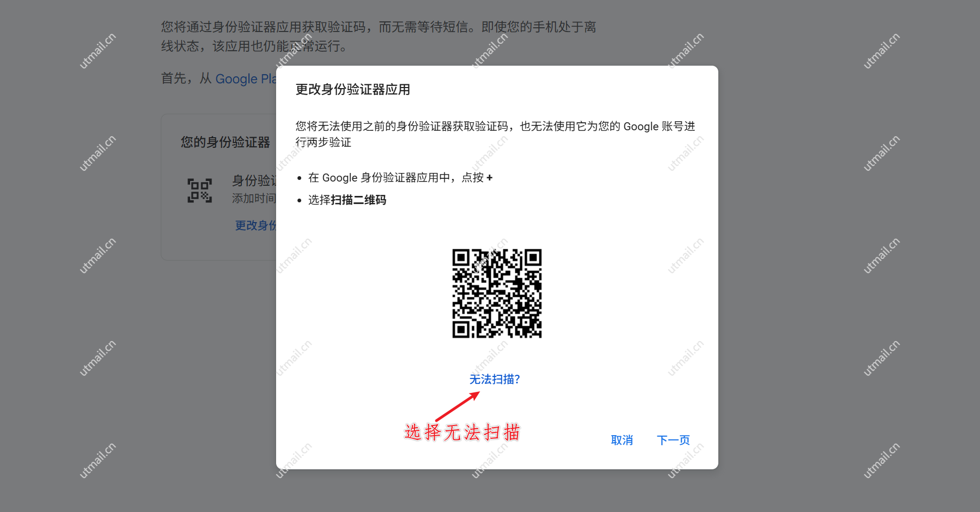Click the 下一页 button
The height and width of the screenshot is (512, 980).
tap(673, 440)
